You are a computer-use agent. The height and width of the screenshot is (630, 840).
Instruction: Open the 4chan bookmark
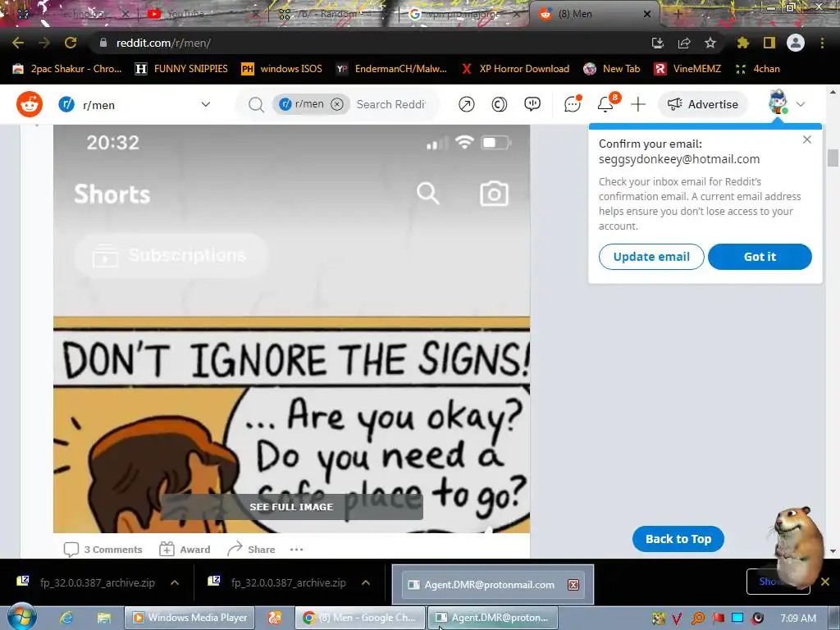click(x=757, y=69)
